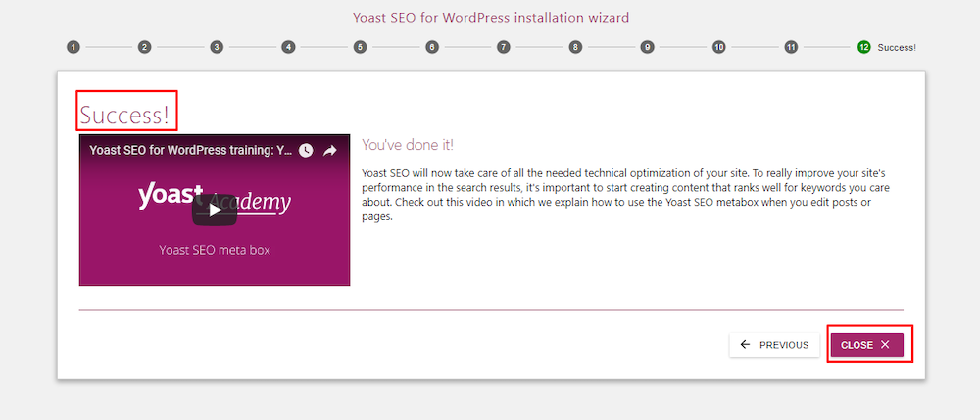Screen dimensions: 980x420
Task: Click the green step 12 Success indicator
Action: click(x=863, y=47)
